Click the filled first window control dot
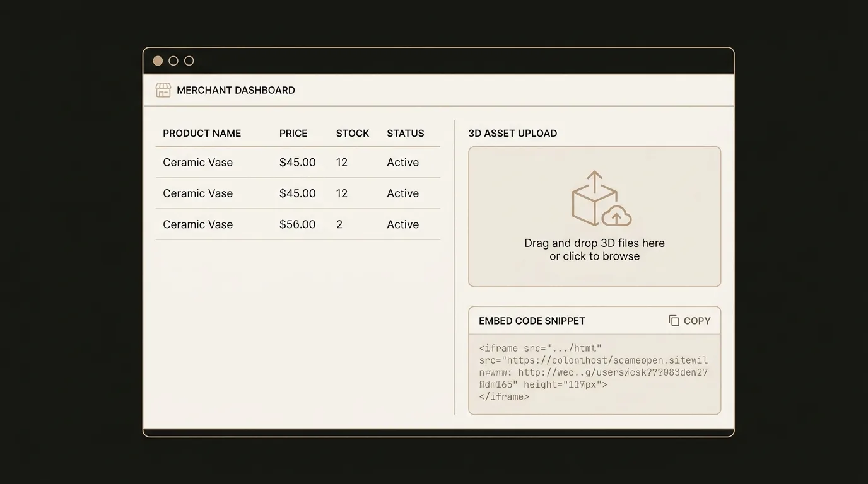This screenshot has height=484, width=868. pyautogui.click(x=158, y=60)
